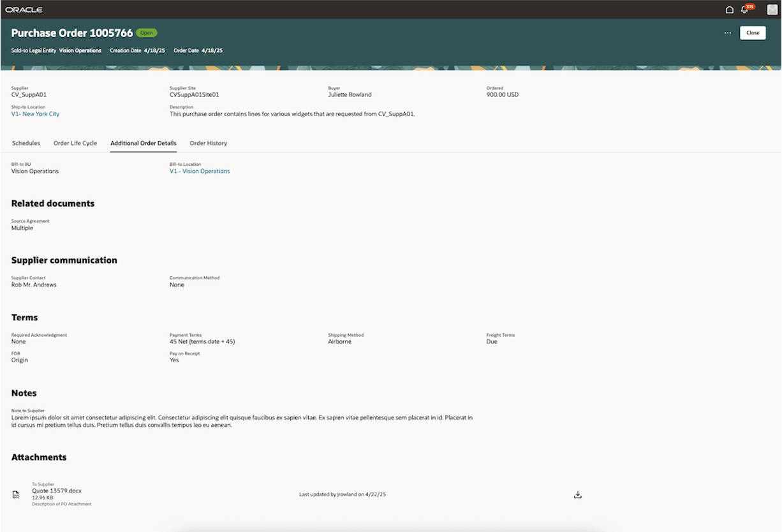Open the Order Life Cycle tab
The width and height of the screenshot is (782, 532).
(75, 143)
